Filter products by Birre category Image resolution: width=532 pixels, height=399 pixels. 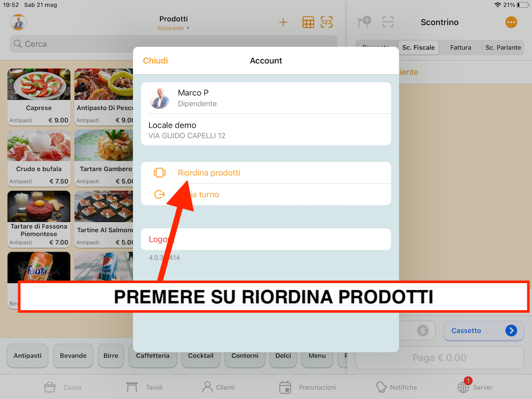point(111,355)
